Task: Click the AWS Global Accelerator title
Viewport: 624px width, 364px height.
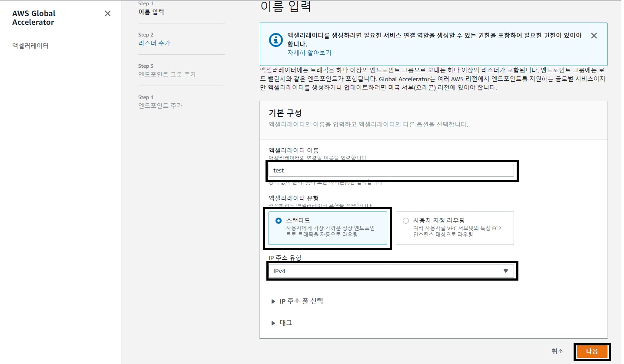Action: point(34,18)
